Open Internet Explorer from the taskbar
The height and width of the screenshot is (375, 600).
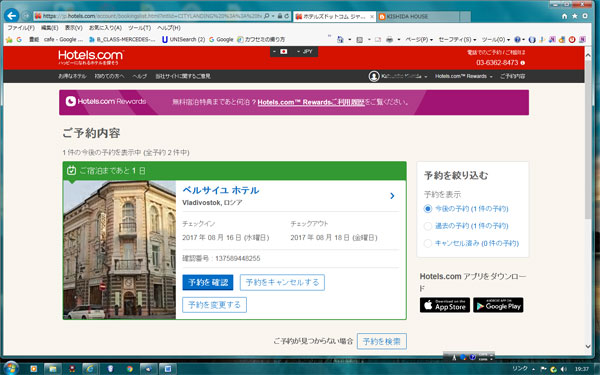[x=90, y=368]
